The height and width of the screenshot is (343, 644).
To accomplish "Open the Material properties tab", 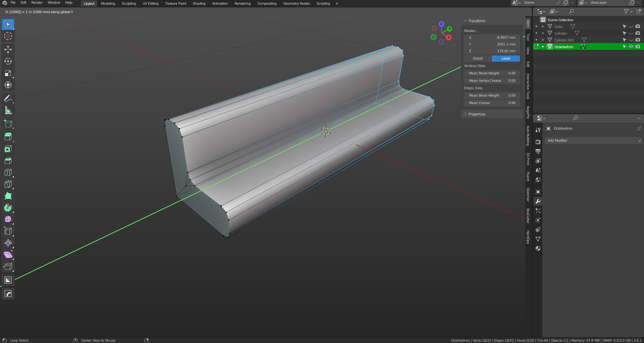I will click(538, 248).
